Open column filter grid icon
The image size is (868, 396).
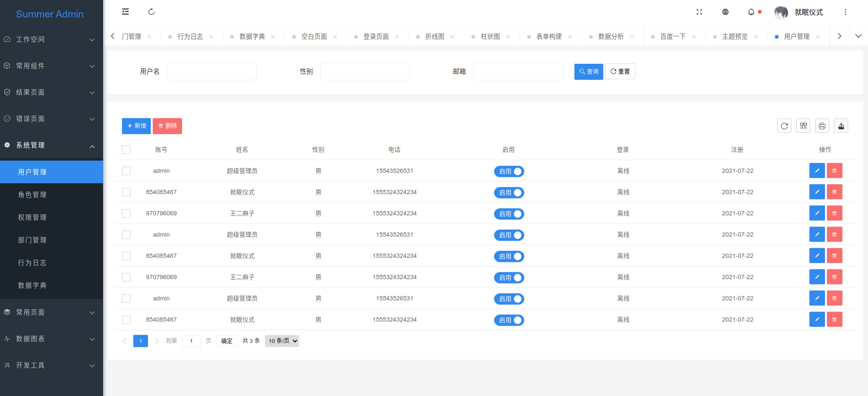(x=803, y=126)
